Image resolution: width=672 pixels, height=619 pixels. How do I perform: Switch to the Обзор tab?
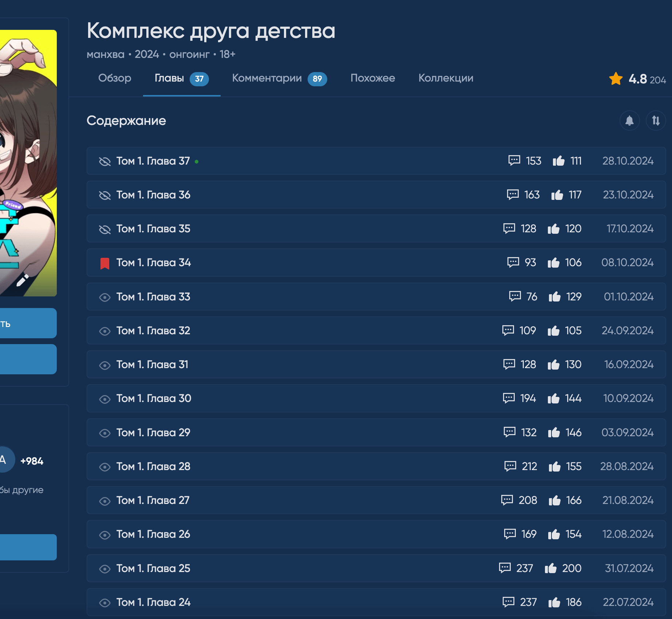[x=115, y=78]
